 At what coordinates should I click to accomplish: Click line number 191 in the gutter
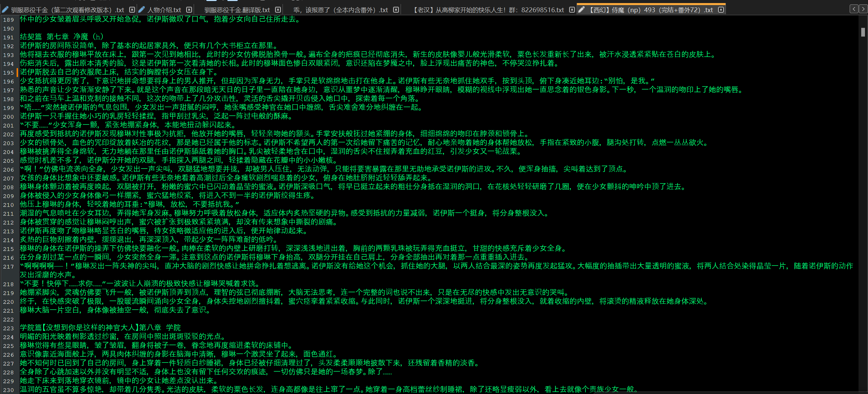click(8, 37)
